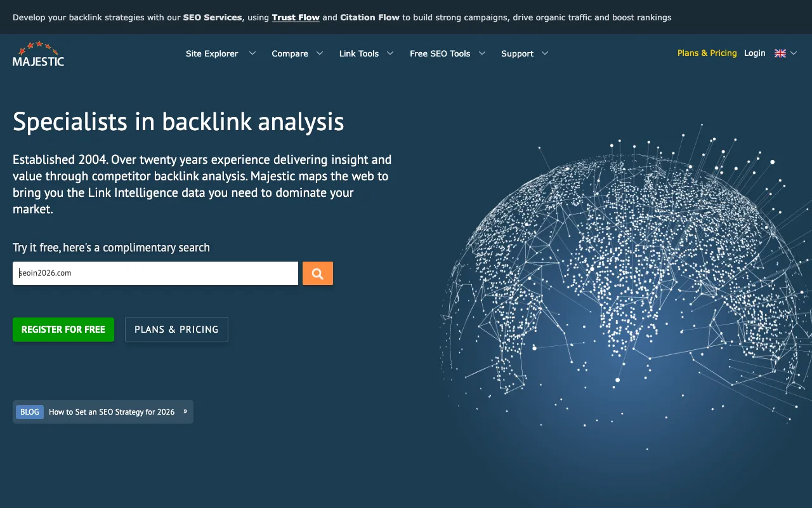
Task: Open the blog post about SEO Strategy 2026
Action: click(x=112, y=411)
